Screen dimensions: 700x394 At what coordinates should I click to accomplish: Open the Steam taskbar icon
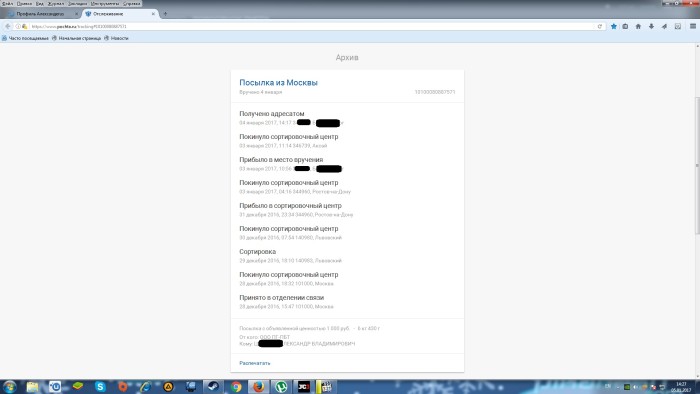213,386
